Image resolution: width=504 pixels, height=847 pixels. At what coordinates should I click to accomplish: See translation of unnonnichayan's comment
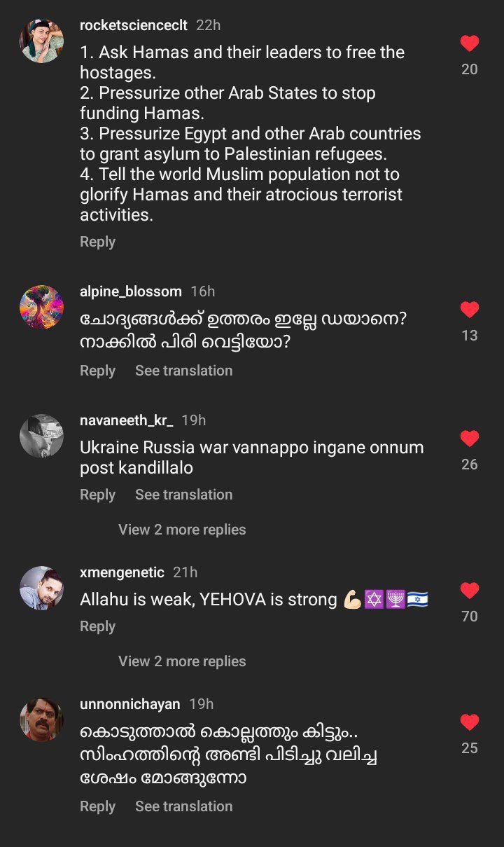(183, 806)
